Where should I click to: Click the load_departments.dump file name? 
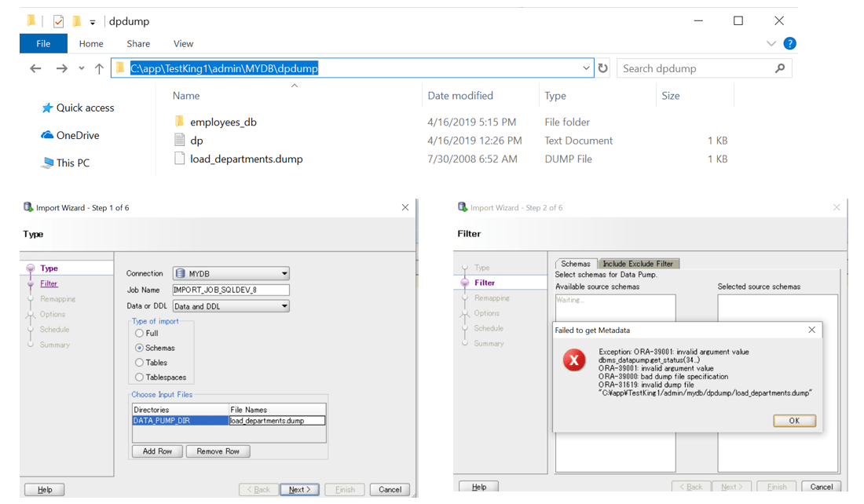[x=247, y=159]
